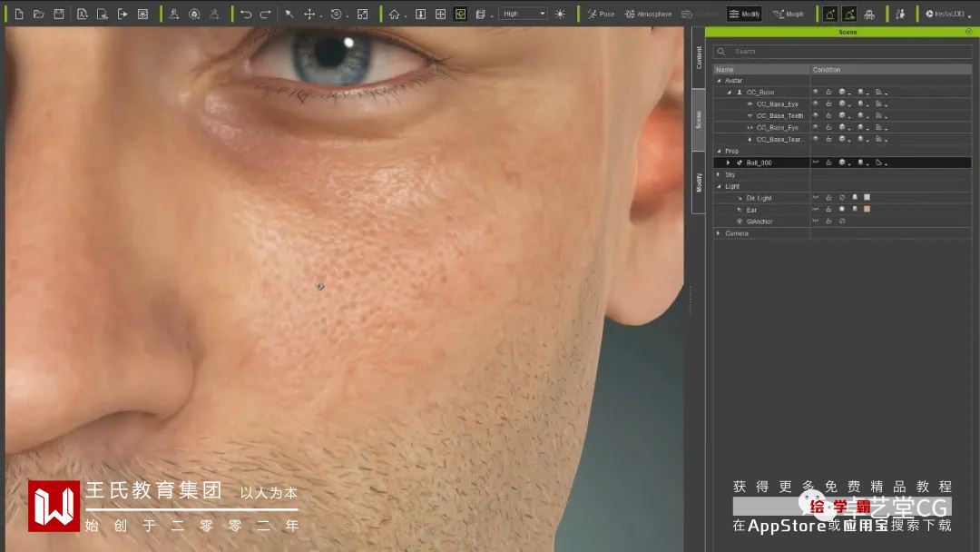This screenshot has height=552, width=980.
Task: Toggle visibility of Ball_000
Action: (x=816, y=163)
